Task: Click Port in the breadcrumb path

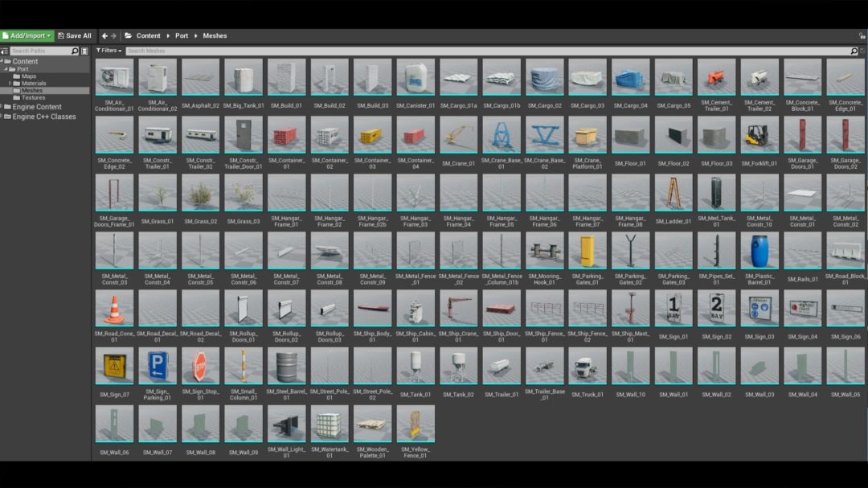Action: coord(182,36)
